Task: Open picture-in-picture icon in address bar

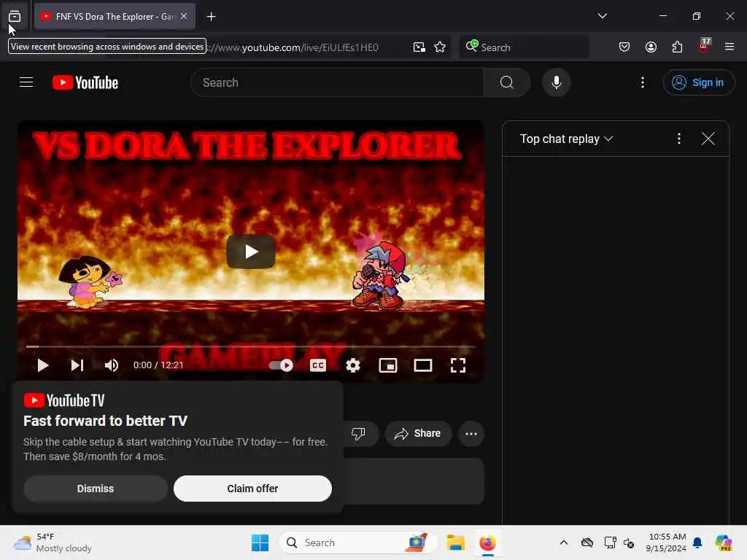Action: point(419,47)
